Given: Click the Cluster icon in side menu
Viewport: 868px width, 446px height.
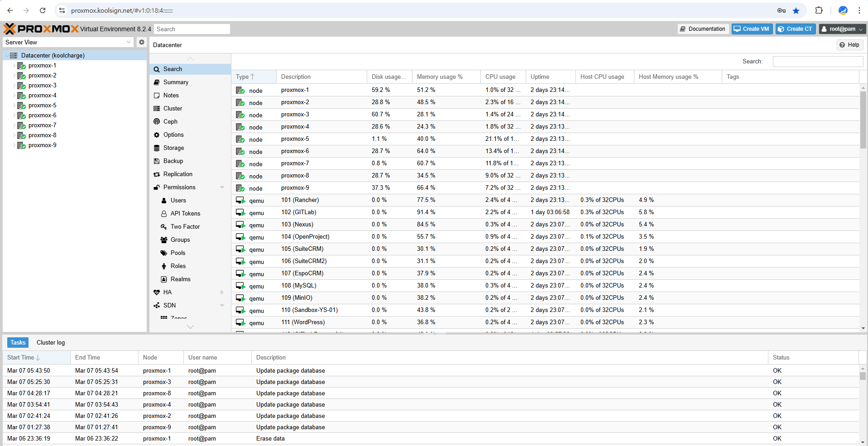Looking at the screenshot, I should (157, 109).
